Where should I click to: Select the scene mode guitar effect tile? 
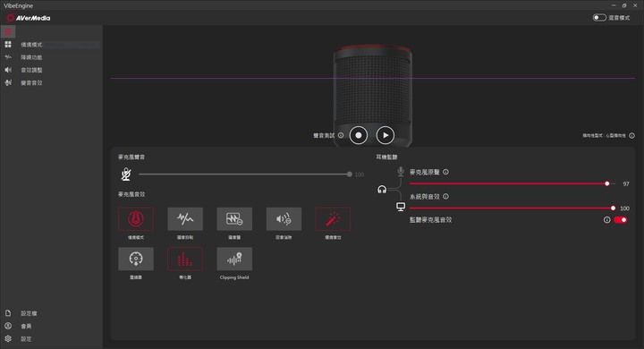coord(136,218)
